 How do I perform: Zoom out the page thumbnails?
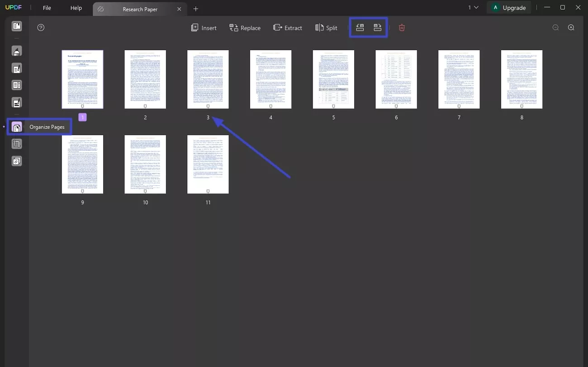point(555,28)
